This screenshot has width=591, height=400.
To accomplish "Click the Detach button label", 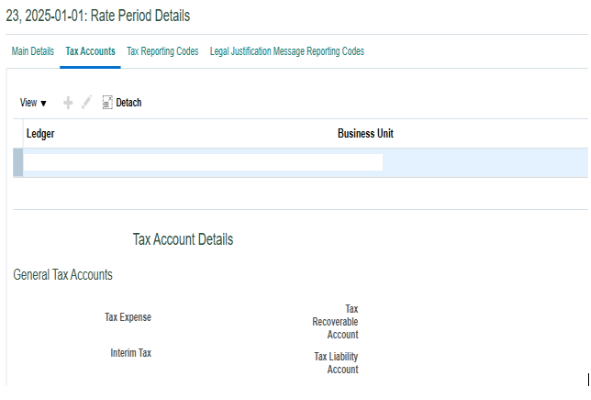I will click(129, 103).
